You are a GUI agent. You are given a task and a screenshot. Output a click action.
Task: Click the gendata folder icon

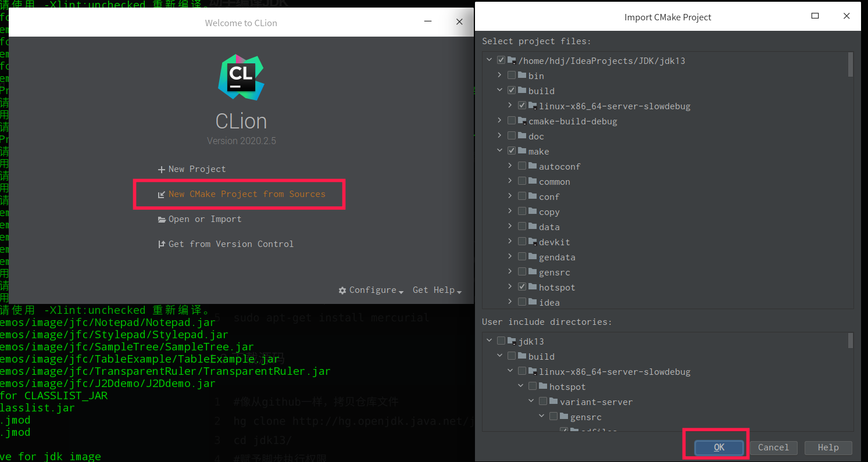[x=533, y=257]
